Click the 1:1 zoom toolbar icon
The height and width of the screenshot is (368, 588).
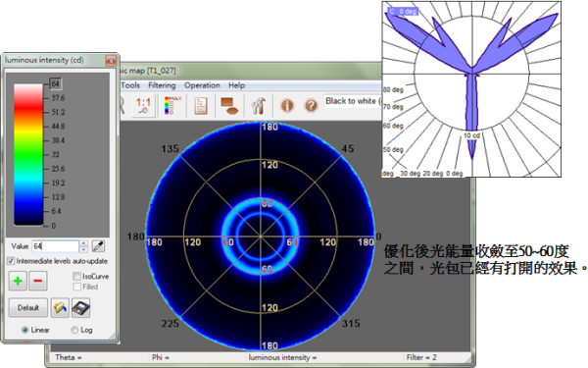point(143,105)
